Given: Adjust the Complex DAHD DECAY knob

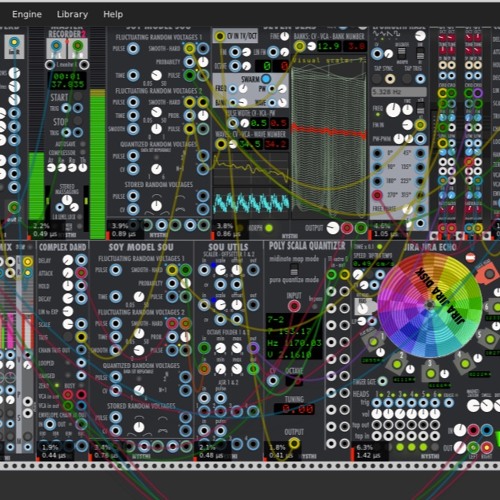Looking at the screenshot, I should tap(68, 298).
